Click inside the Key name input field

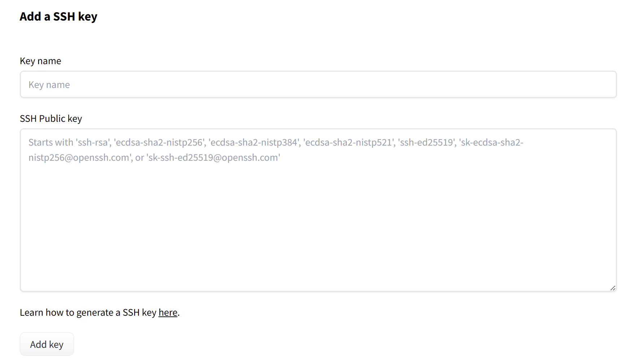[318, 84]
